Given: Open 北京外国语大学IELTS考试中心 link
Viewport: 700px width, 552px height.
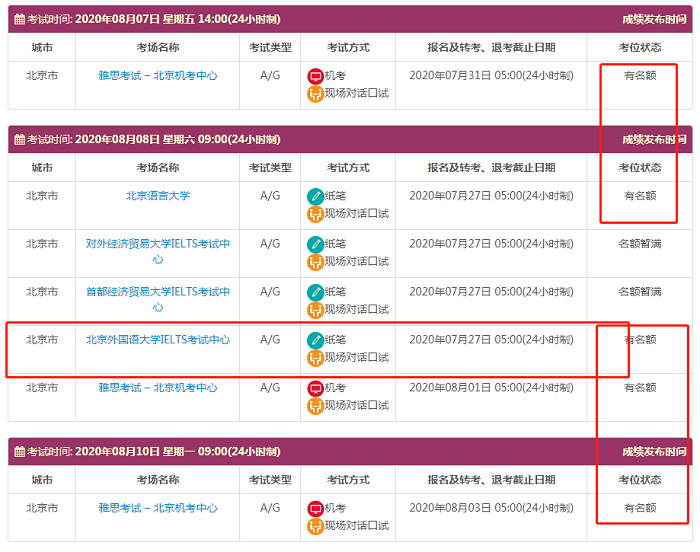Looking at the screenshot, I should point(158,340).
